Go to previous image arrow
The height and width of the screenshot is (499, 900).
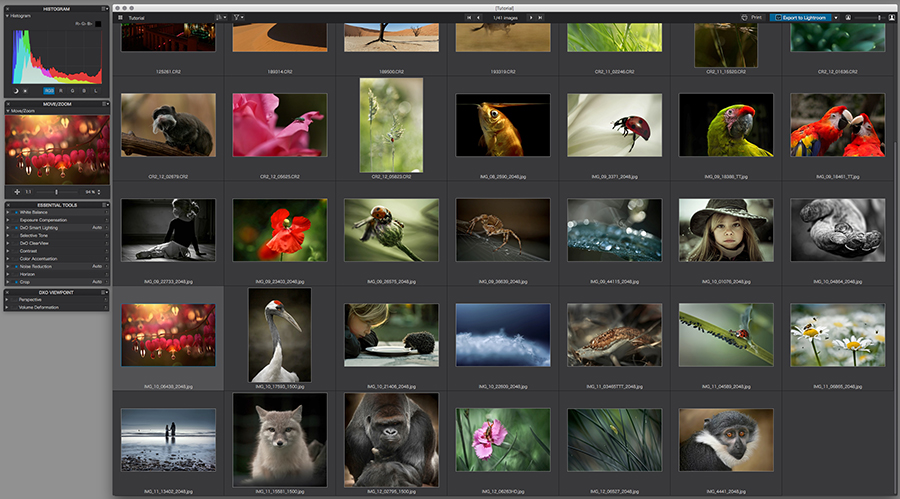[x=479, y=18]
